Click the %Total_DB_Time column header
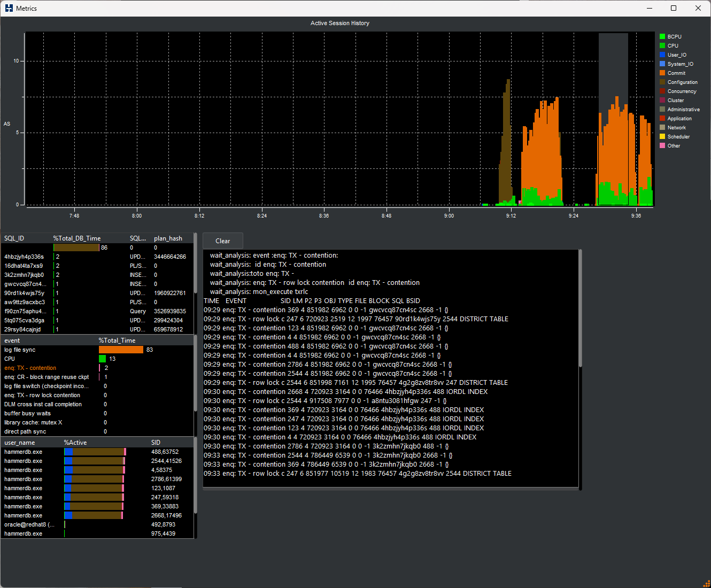 tap(77, 238)
